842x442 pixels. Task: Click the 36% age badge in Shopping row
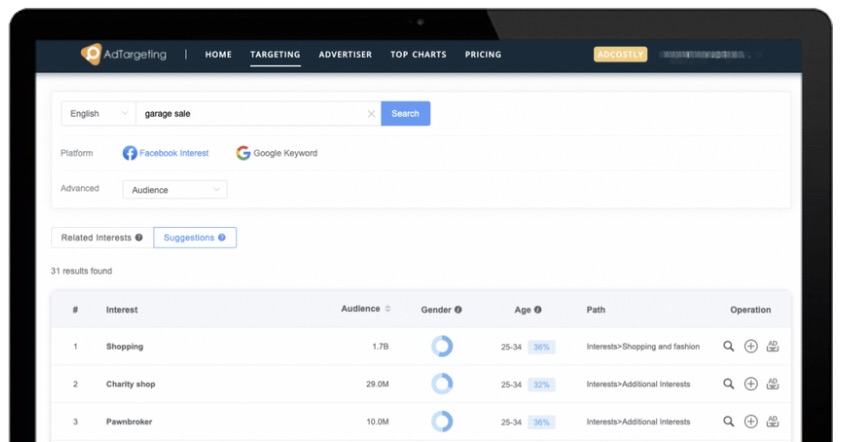tap(541, 347)
